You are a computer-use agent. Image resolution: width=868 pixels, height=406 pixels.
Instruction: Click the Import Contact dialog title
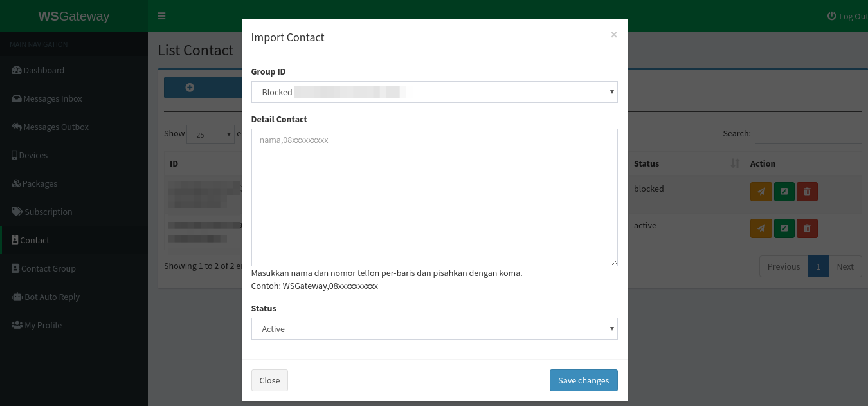287,37
